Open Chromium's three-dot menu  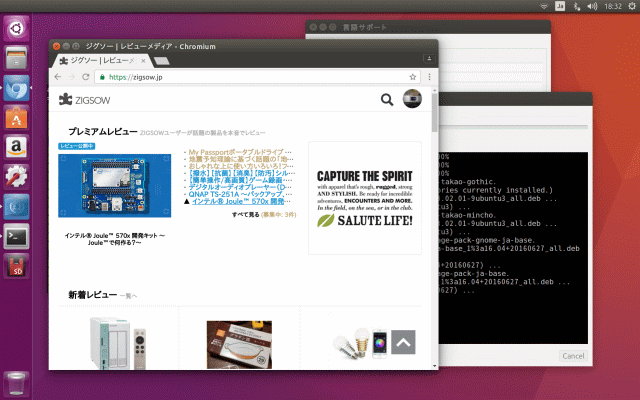429,77
